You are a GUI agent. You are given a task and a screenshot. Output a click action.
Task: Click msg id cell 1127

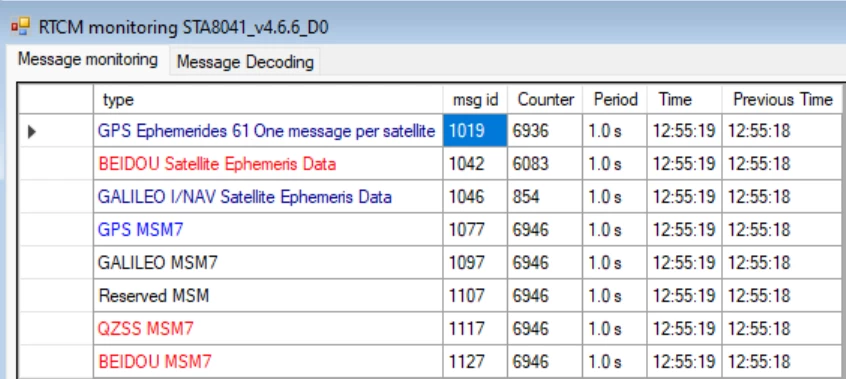click(x=475, y=361)
